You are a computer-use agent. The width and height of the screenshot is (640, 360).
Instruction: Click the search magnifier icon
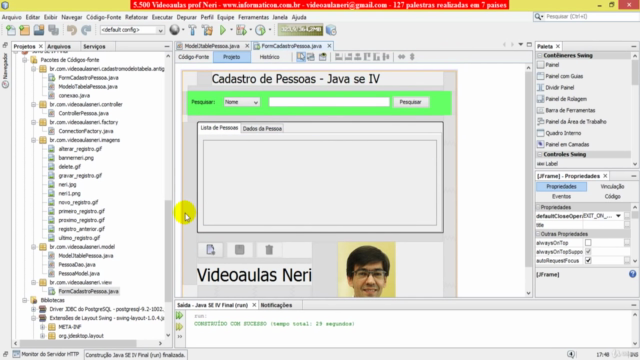pos(538,16)
